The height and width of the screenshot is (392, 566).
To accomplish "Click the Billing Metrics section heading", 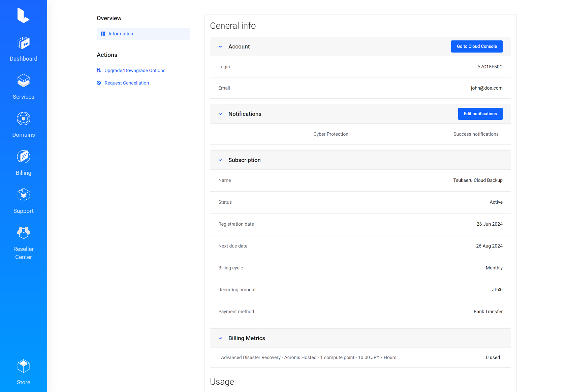I will pos(247,338).
